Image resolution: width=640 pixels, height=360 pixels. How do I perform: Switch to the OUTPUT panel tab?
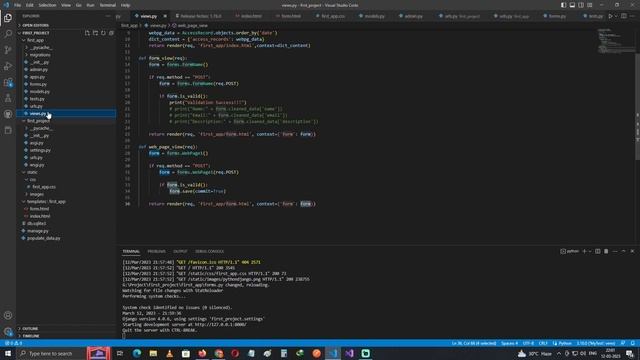click(x=180, y=251)
